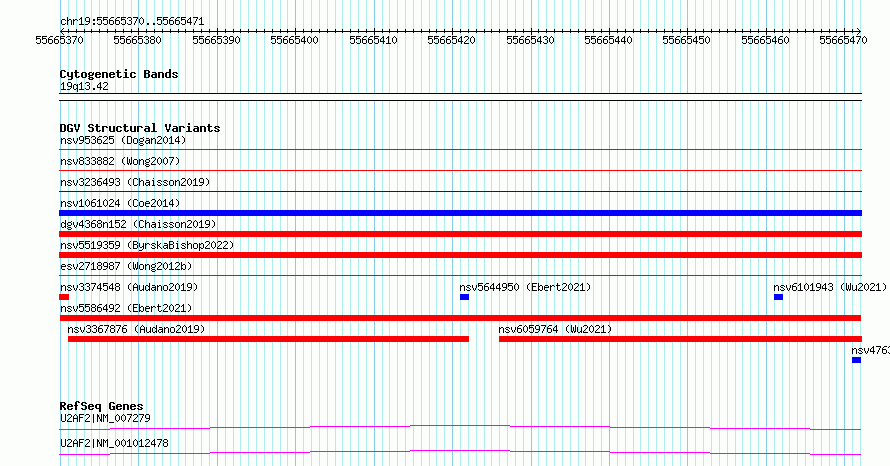Open variant label nsv6059764 (Wu2021)
This screenshot has width=890, height=466.
click(x=555, y=329)
